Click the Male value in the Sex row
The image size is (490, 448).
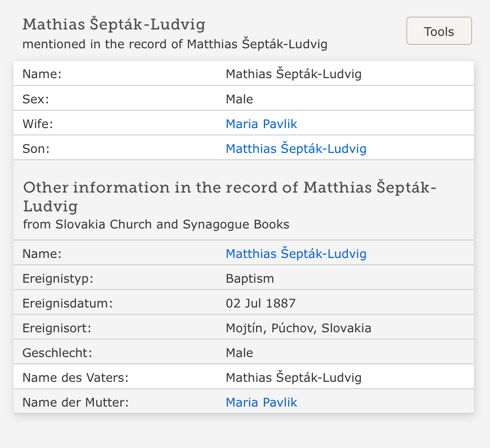[x=239, y=99]
